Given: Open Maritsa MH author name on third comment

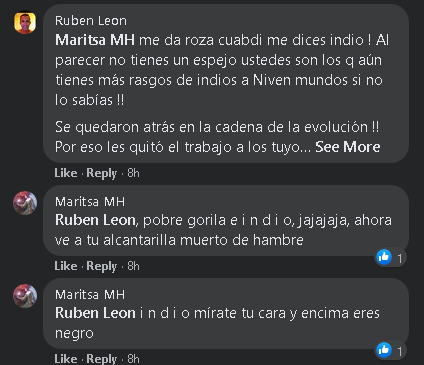Looking at the screenshot, I should tap(90, 295).
